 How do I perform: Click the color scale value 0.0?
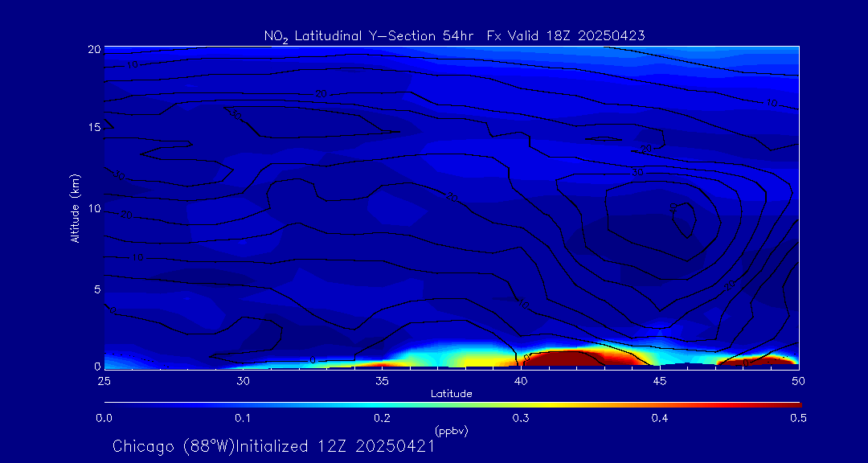tap(104, 418)
